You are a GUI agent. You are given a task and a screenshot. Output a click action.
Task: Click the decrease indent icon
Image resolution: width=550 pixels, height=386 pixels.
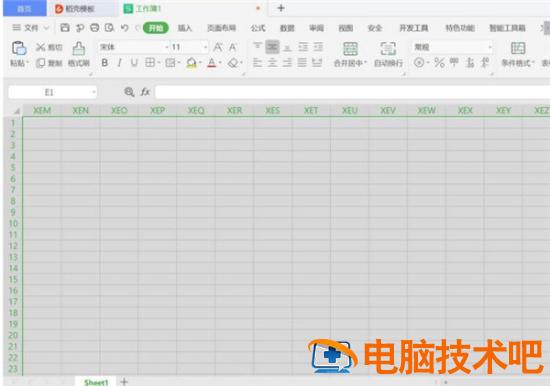(x=303, y=47)
